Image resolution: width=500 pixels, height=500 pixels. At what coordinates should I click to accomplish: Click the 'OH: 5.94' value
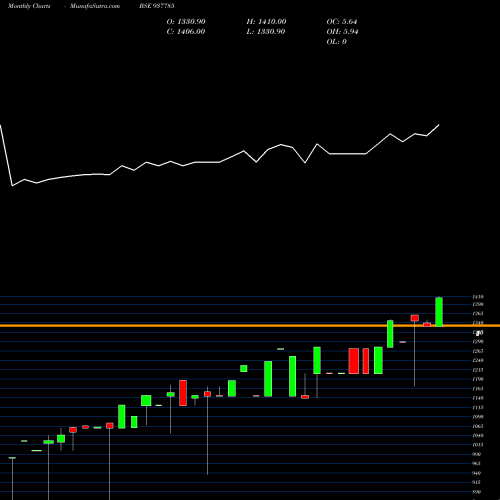(342, 32)
